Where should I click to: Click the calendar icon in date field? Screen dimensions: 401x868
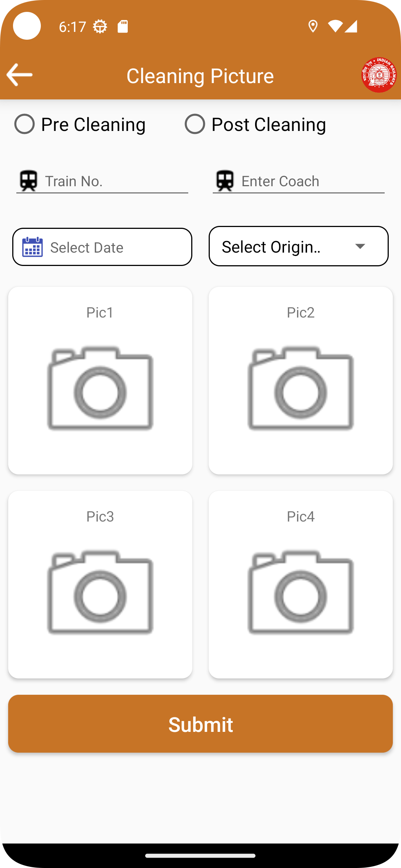tap(33, 247)
